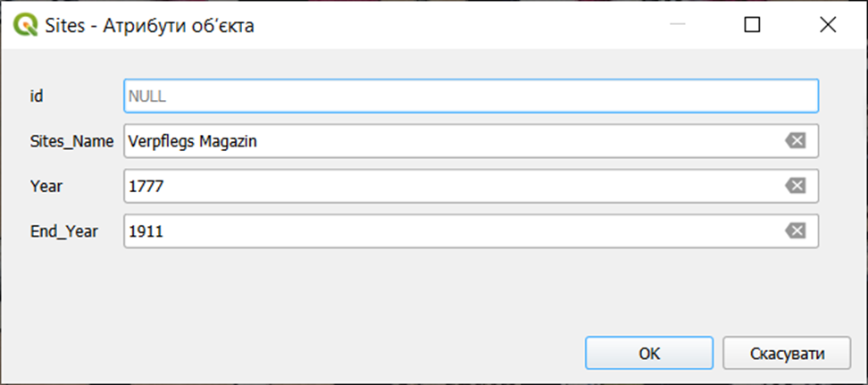
Task: Click the empty area left of OK button
Action: [x=313, y=353]
